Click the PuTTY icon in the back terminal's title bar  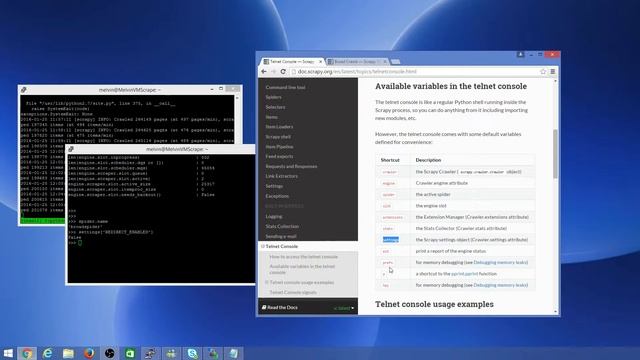point(24,90)
